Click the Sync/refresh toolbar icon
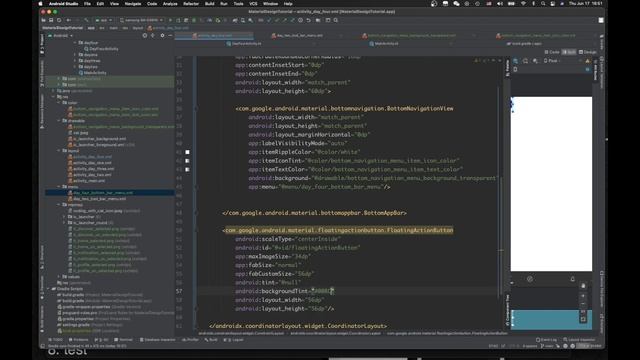The image size is (640, 360). 59,20
